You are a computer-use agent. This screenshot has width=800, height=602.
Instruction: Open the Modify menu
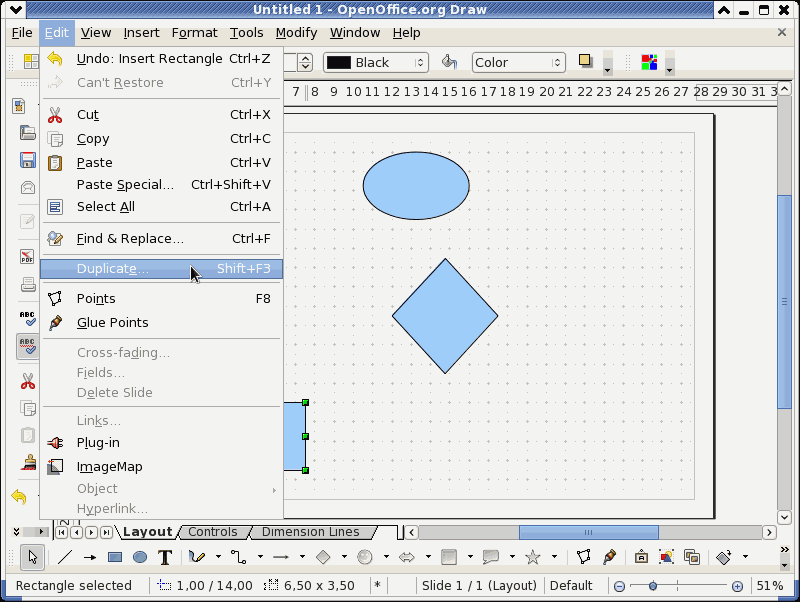(296, 33)
